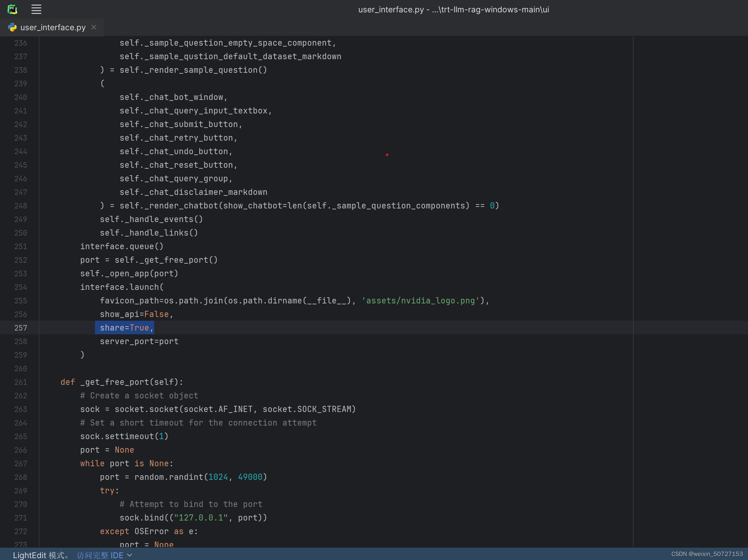Click line number 261 in gutter
The image size is (748, 560).
point(21,382)
